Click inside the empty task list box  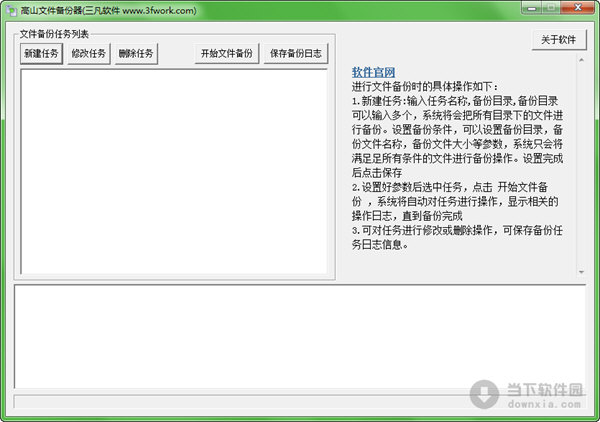click(174, 171)
